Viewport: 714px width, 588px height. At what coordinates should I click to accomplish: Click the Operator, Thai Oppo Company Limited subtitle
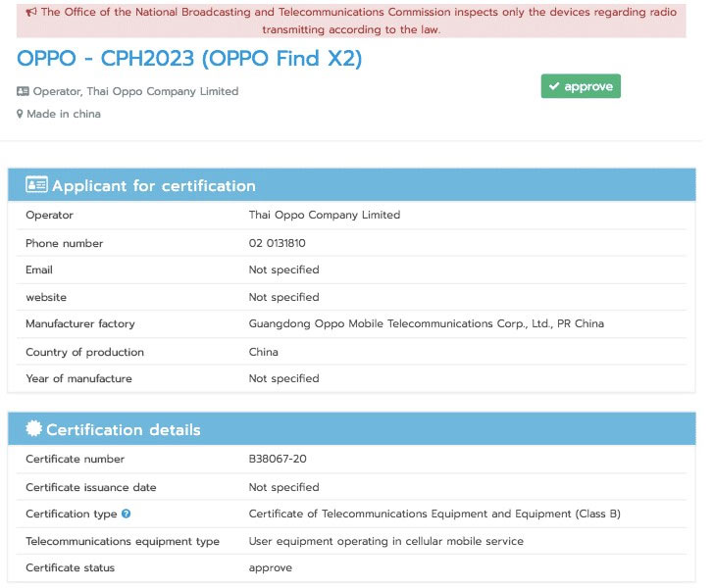tap(135, 91)
